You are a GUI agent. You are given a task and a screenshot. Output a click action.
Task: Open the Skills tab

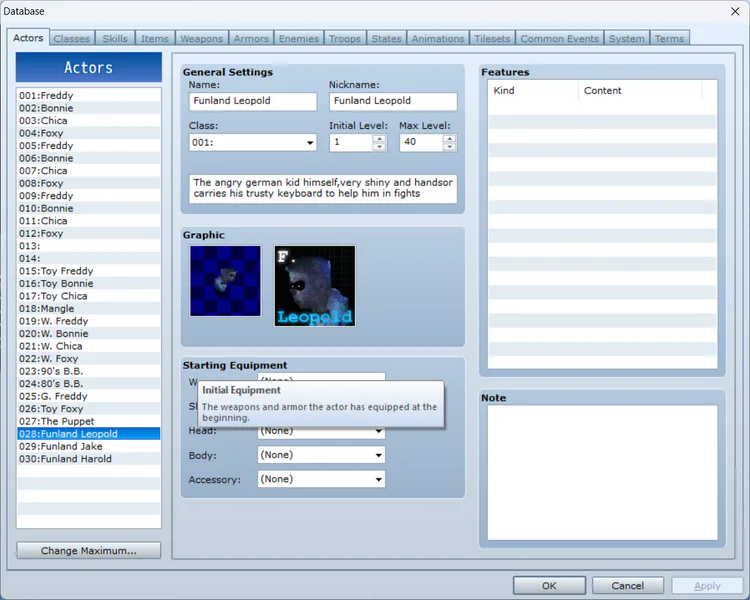[115, 38]
